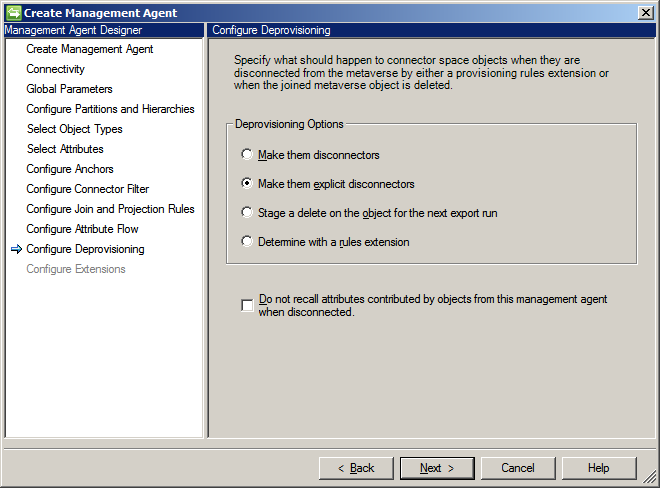Choose Determine with a rules extension

click(x=247, y=242)
